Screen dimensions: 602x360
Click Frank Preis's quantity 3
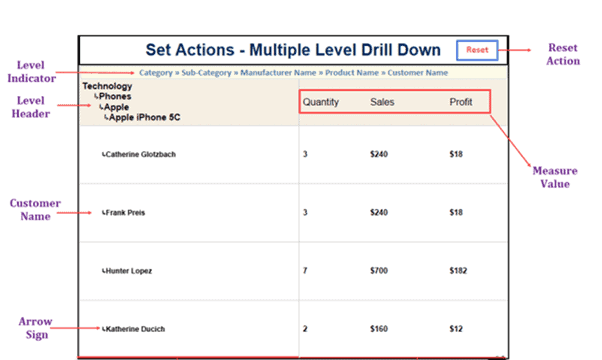(305, 213)
